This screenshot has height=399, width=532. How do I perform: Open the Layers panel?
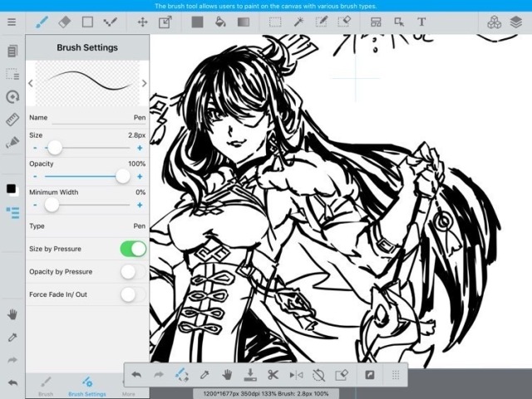point(516,22)
